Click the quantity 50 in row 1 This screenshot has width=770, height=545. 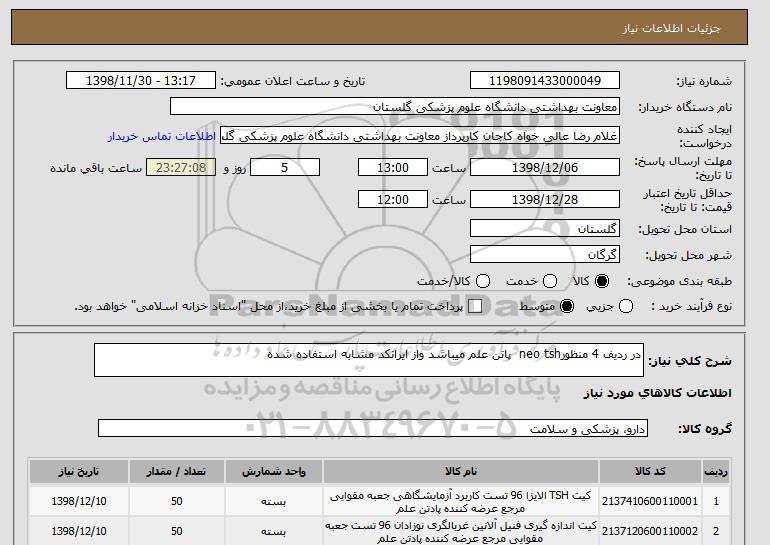point(176,501)
